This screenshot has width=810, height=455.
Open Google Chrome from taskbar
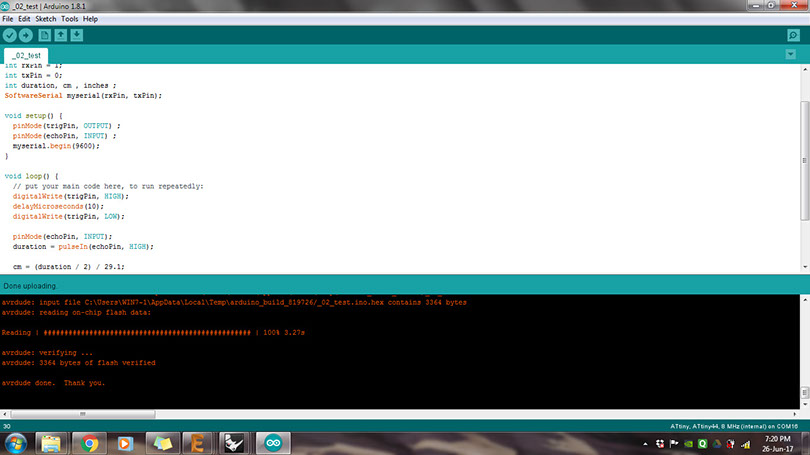point(89,444)
